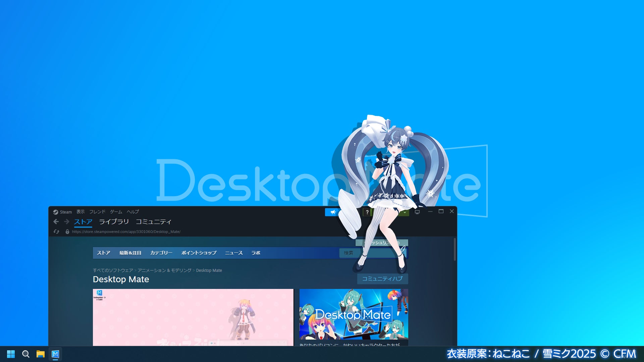The width and height of the screenshot is (644, 362).
Task: Navigate back using the left arrow
Action: [x=56, y=222]
